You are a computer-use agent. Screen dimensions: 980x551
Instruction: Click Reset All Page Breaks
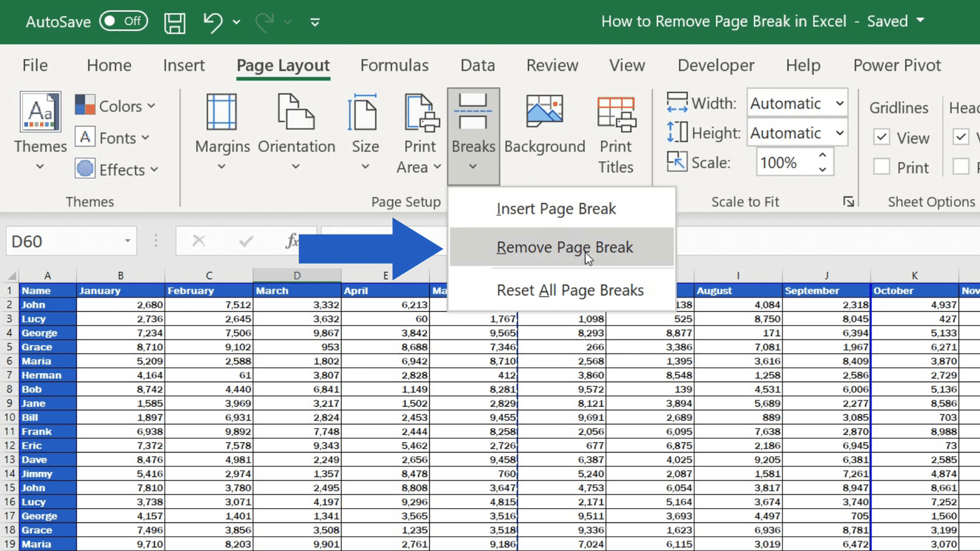pos(570,290)
